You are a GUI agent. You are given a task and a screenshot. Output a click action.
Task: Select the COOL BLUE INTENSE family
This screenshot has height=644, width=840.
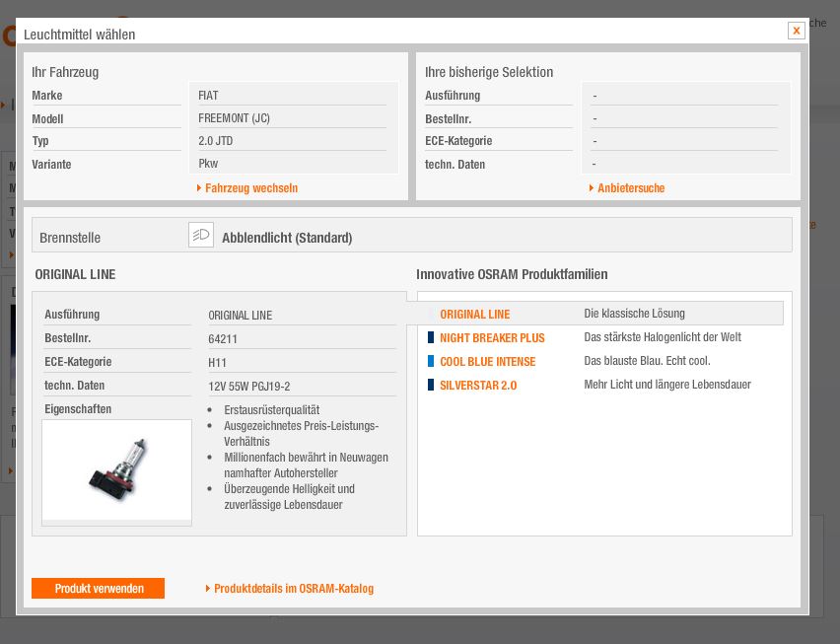(487, 362)
